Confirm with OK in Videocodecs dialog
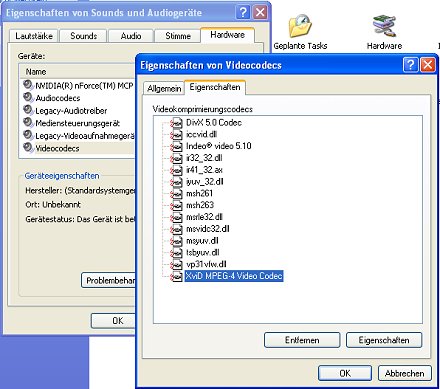 coord(345,373)
